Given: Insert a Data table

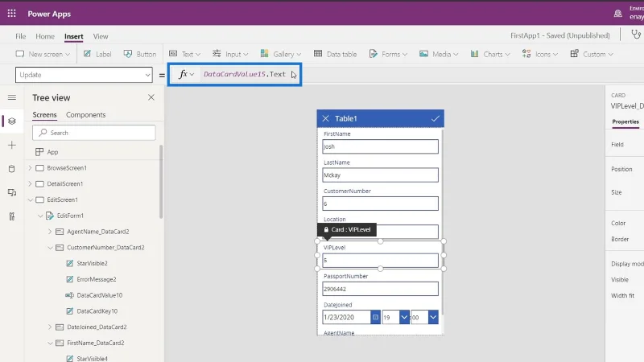Looking at the screenshot, I should pyautogui.click(x=335, y=54).
